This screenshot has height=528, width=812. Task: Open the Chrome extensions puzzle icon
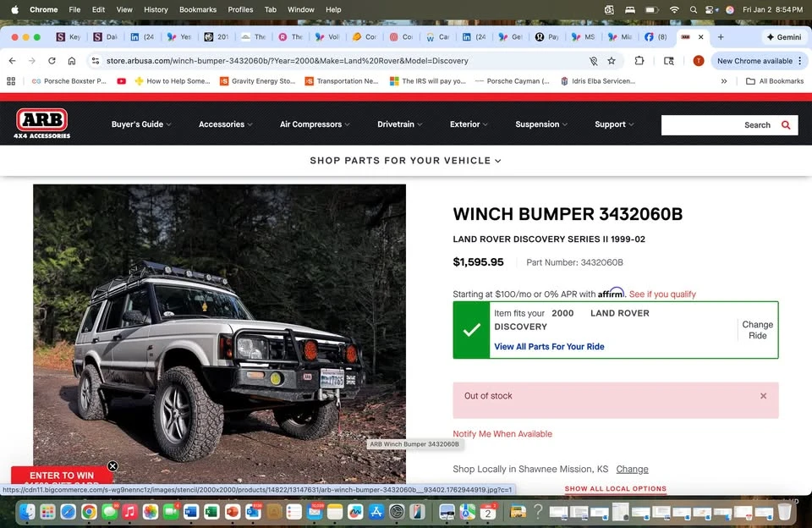pos(639,61)
